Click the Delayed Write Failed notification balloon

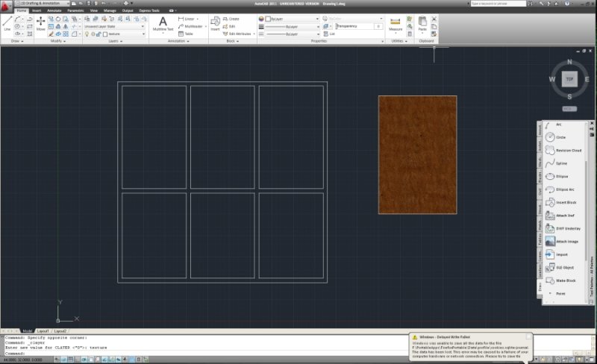pos(471,347)
